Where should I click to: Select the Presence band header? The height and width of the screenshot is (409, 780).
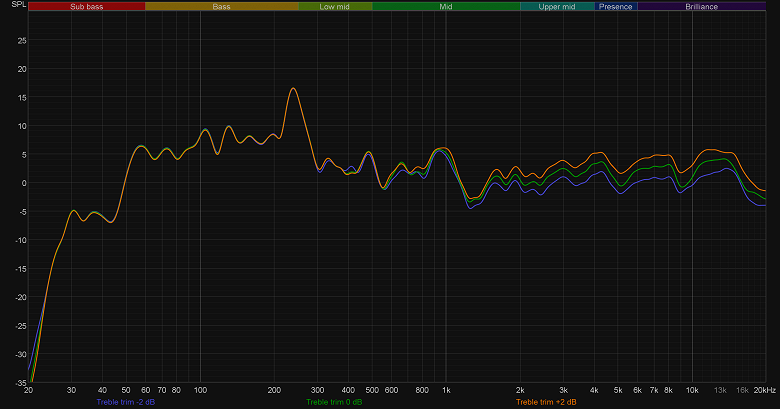click(616, 6)
